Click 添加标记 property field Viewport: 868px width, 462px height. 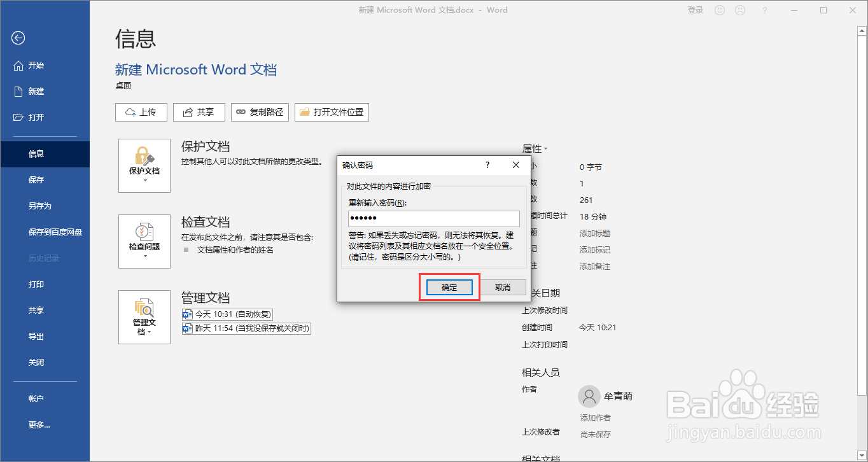click(595, 250)
